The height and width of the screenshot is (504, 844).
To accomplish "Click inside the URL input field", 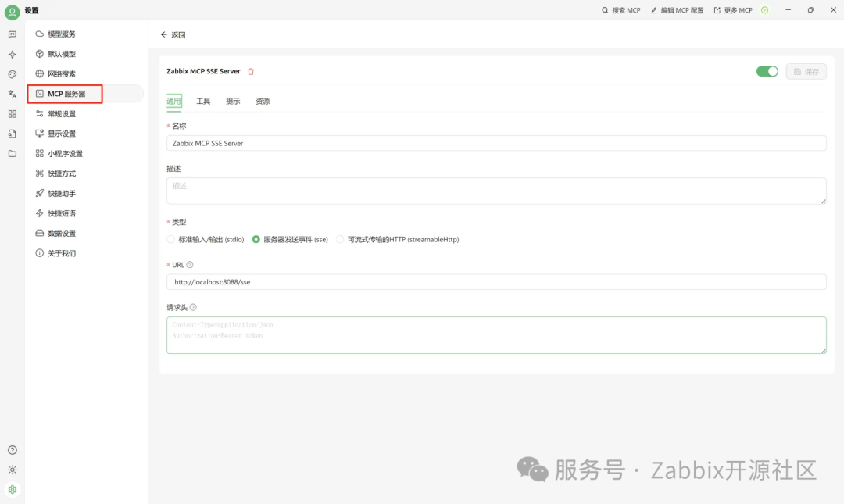I will click(391, 281).
